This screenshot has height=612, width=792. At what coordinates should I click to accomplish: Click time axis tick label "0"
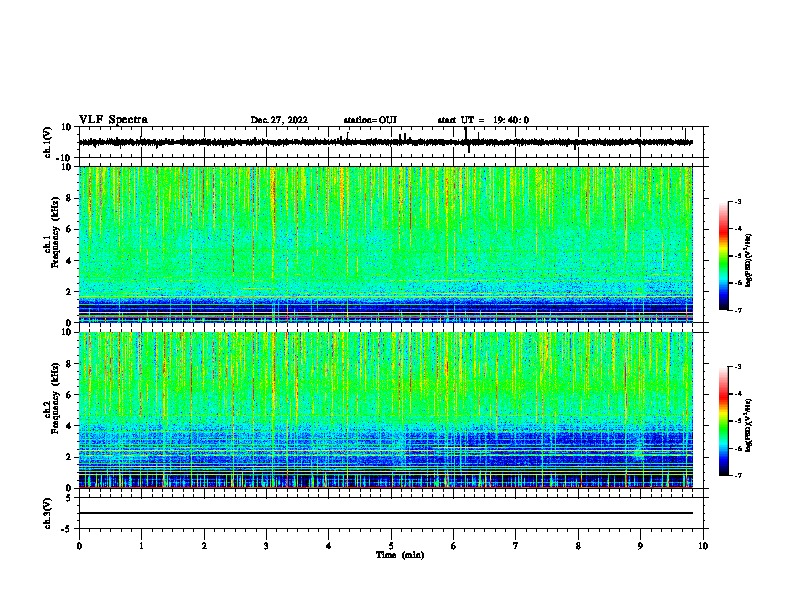click(79, 546)
